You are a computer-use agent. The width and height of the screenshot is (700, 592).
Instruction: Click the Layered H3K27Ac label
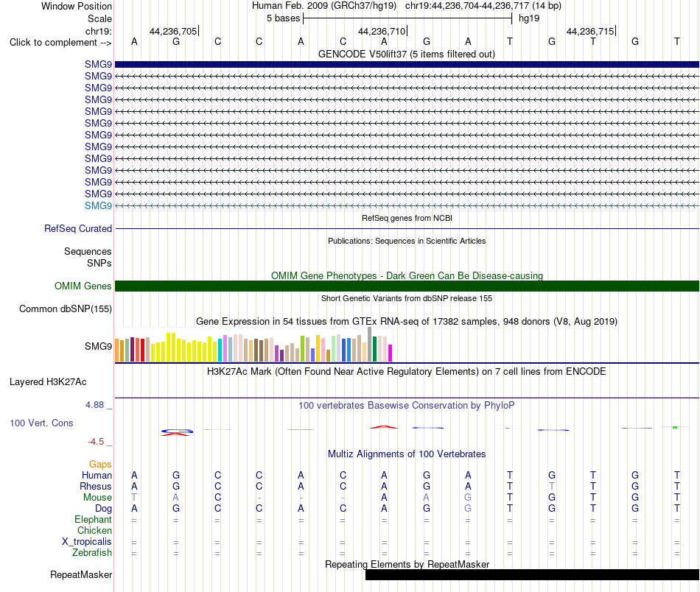[48, 382]
